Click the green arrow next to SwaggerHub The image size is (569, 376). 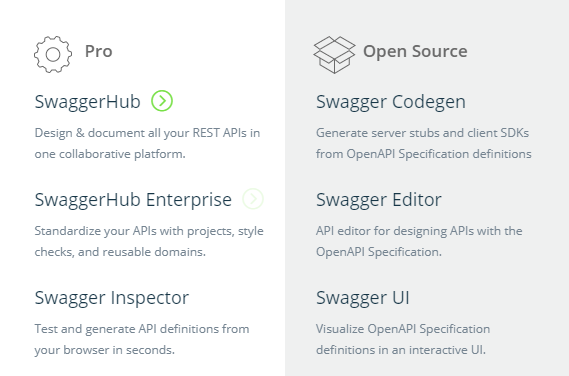pos(162,101)
